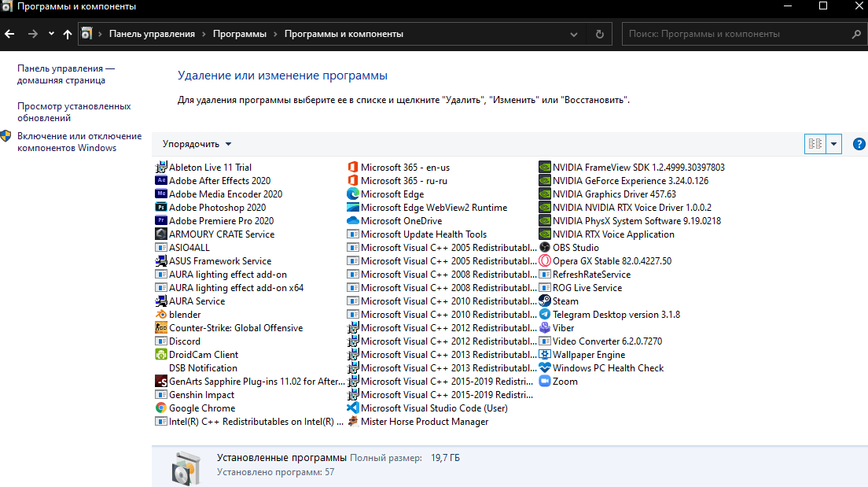Click the Microsoft Edge icon
This screenshot has width=868, height=487.
[x=352, y=194]
